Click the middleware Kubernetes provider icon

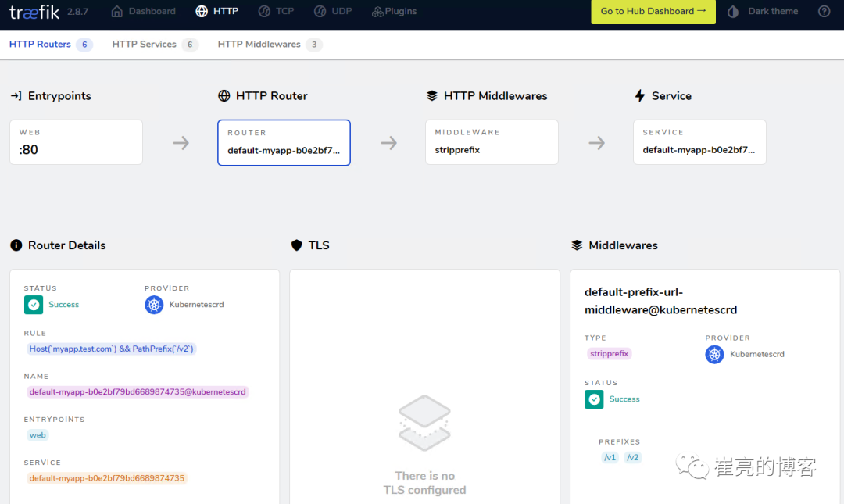pyautogui.click(x=714, y=354)
